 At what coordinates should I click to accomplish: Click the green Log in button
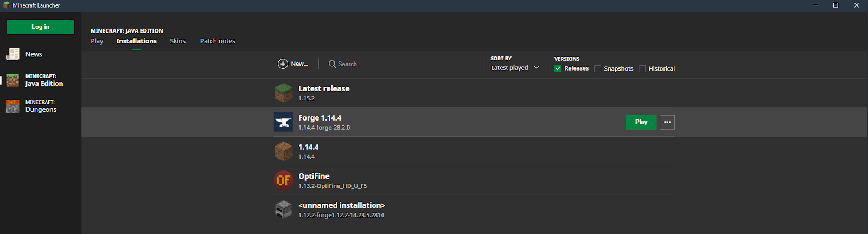pyautogui.click(x=40, y=27)
